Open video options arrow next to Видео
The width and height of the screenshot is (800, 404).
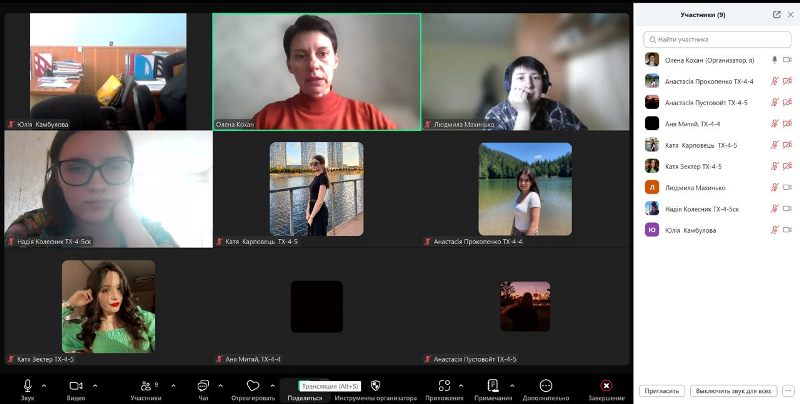[95, 386]
